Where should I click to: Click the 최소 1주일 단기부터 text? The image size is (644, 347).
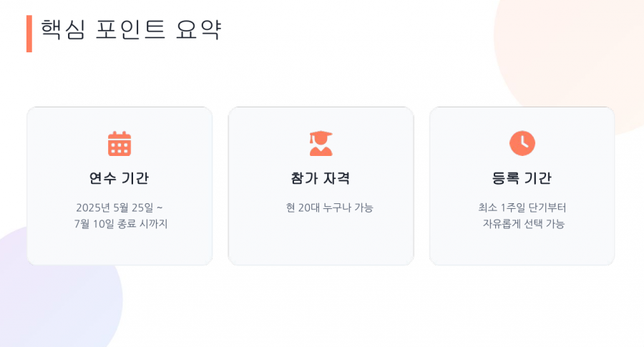click(522, 207)
